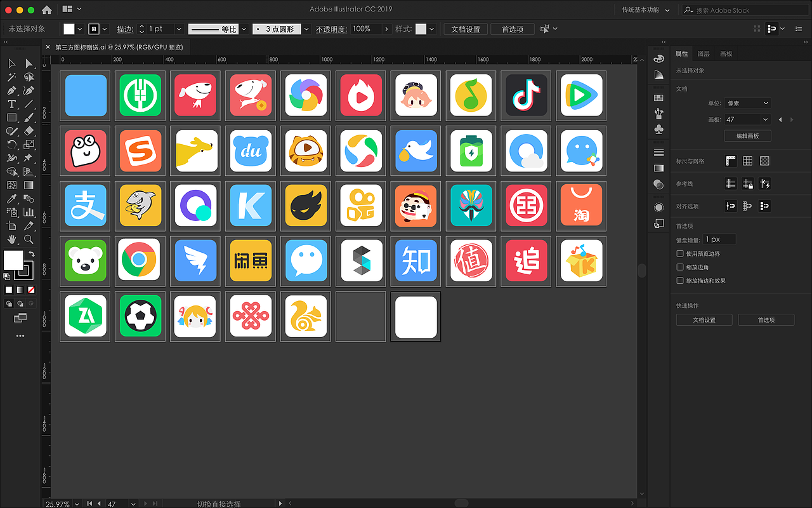Open the stroke weight 1 pt dropdown
Viewport: 812px width, 508px height.
pos(179,29)
